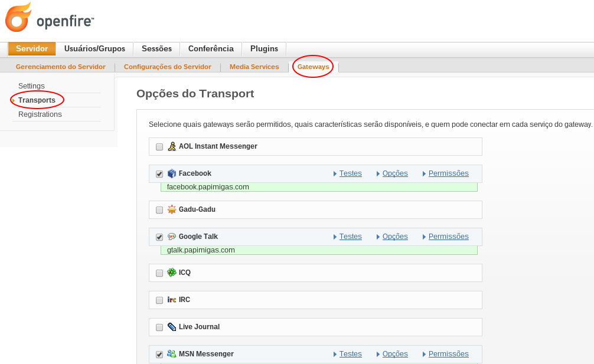Open Registrations in the sidebar
This screenshot has width=594, height=364.
(40, 114)
